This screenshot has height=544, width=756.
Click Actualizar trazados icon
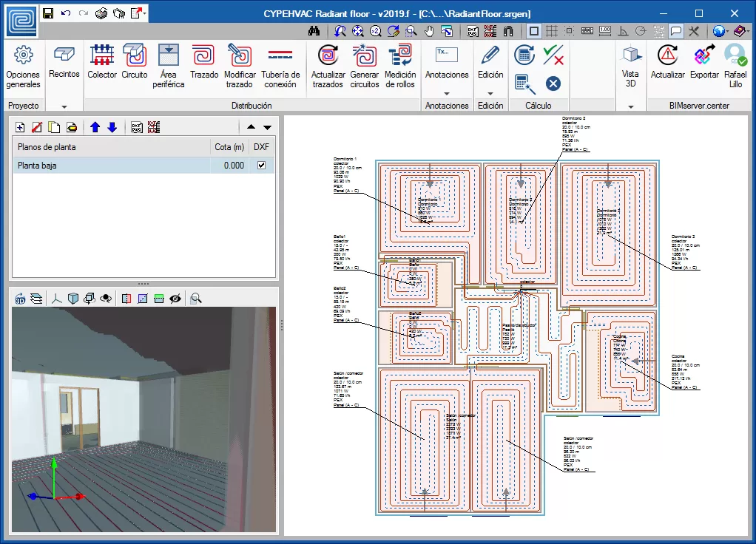click(328, 65)
